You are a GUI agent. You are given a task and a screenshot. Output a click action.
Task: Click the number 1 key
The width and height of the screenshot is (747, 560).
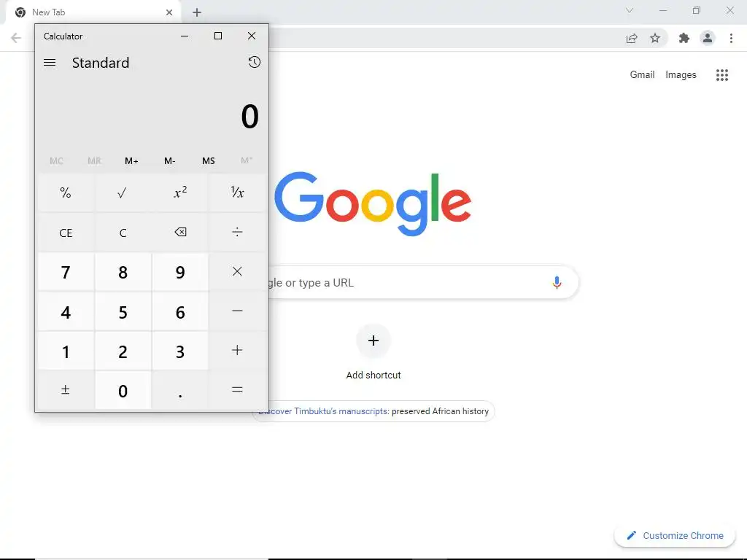point(66,351)
